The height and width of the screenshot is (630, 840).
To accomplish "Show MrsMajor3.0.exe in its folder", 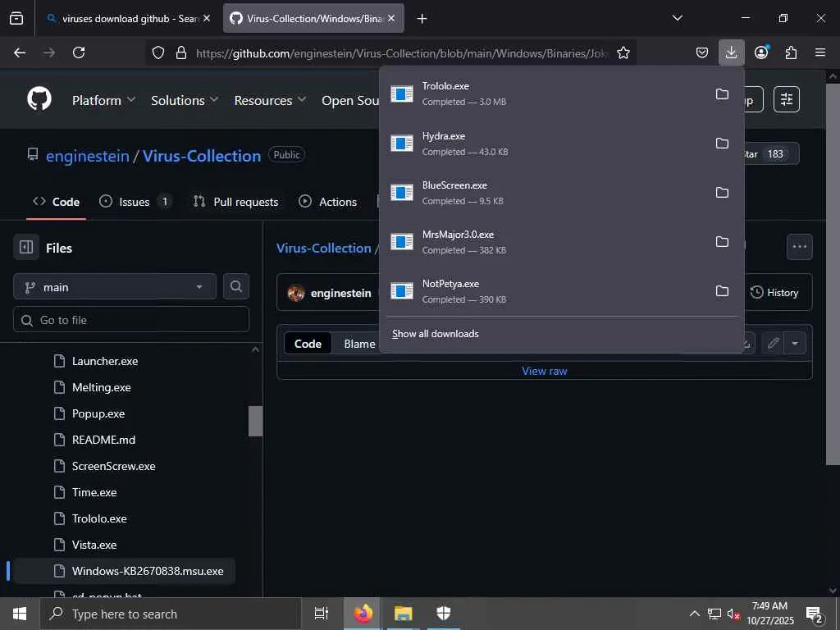I will pyautogui.click(x=722, y=242).
